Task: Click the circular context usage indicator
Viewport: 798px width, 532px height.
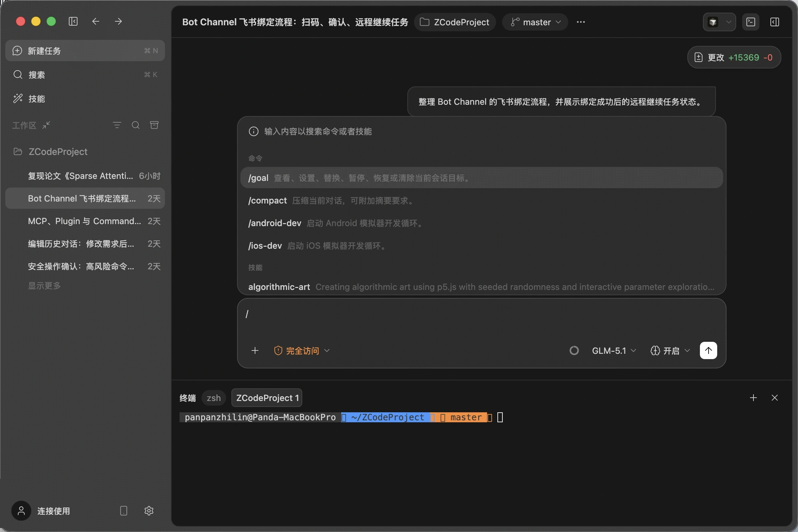Action: pyautogui.click(x=574, y=350)
